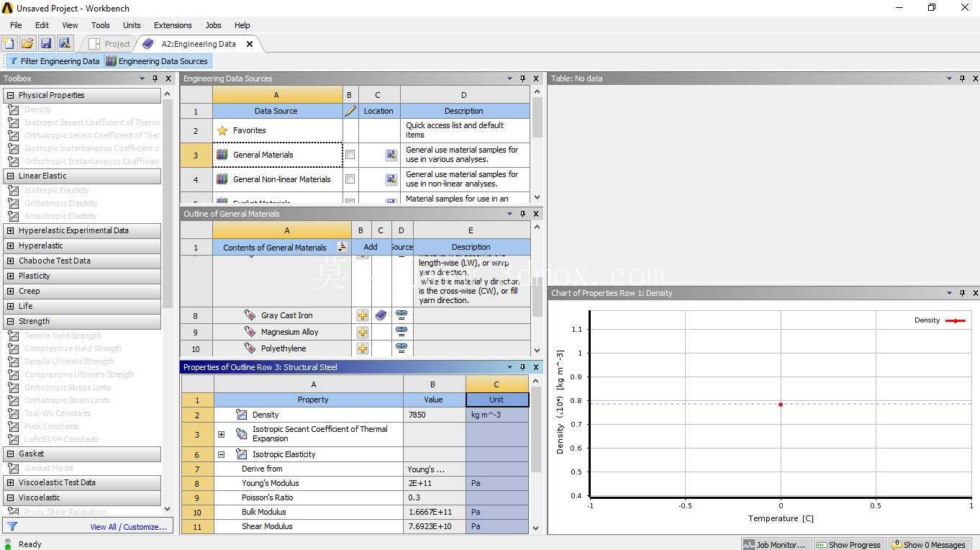Click the Isotropic Elasticity property icon
Screen dimensions: 980x550
(x=242, y=454)
